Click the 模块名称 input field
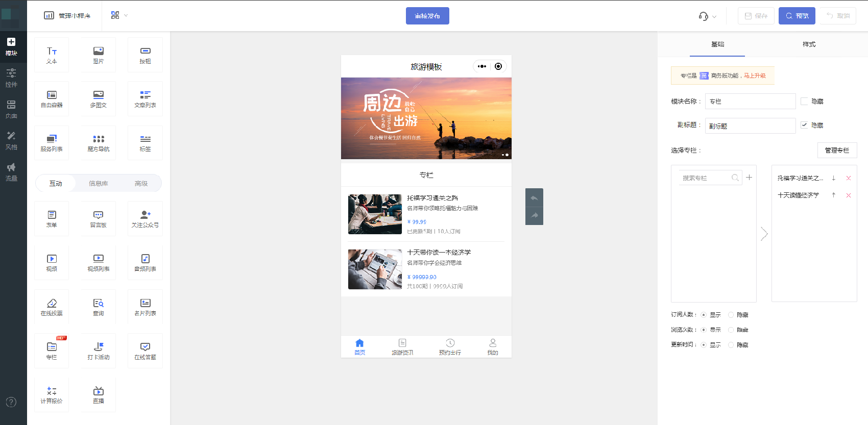The height and width of the screenshot is (425, 868). point(750,101)
